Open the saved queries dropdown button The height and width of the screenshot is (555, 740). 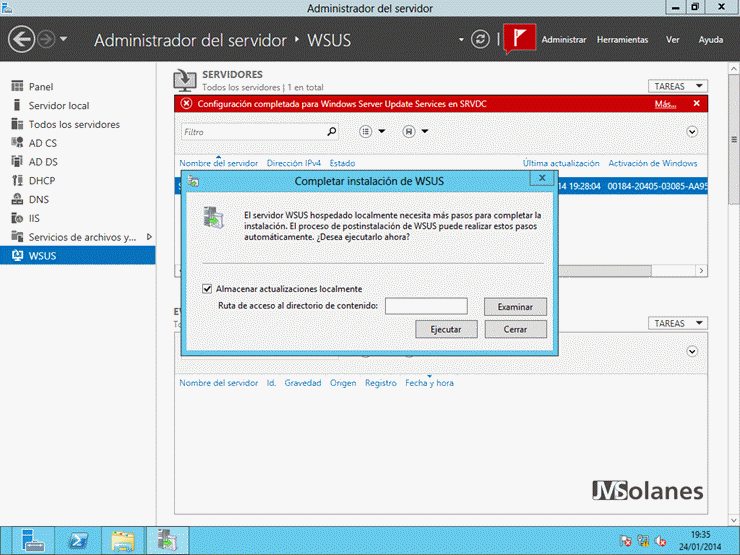pos(415,132)
